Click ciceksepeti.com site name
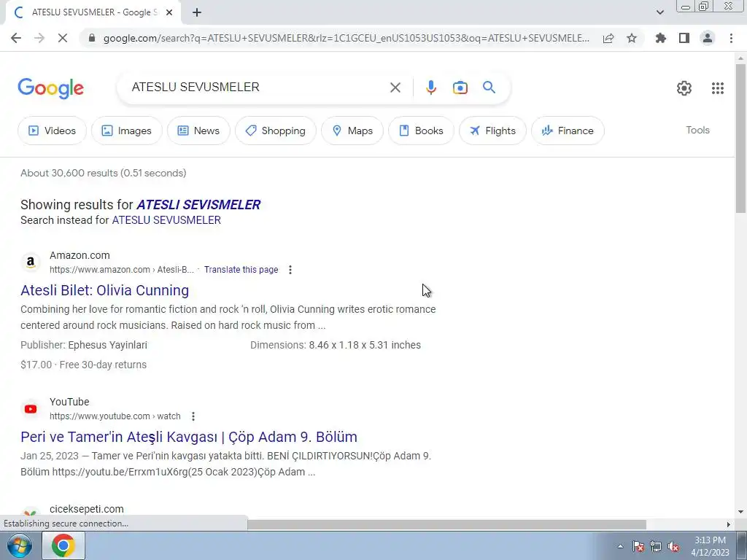This screenshot has width=747, height=560. (x=87, y=508)
